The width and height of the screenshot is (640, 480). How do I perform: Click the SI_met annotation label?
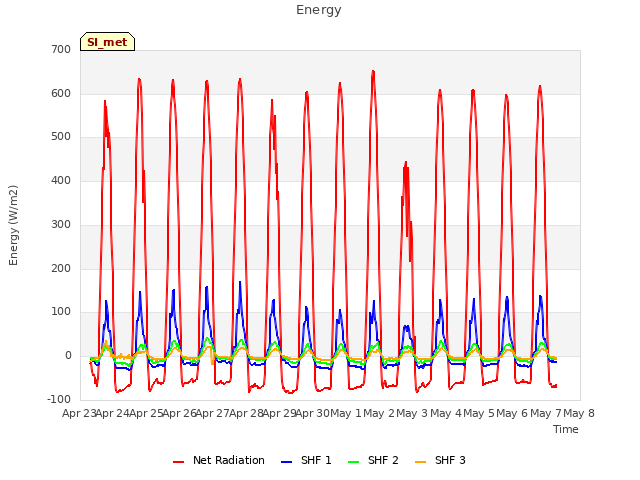[107, 42]
